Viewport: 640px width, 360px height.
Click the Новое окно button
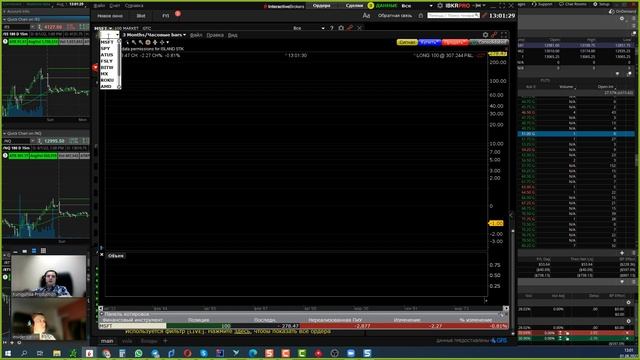110,16
